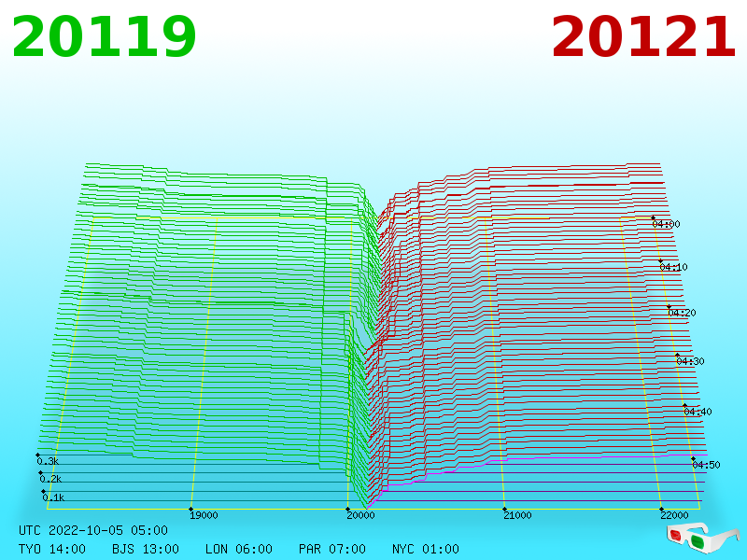
Task: Click the 0.2k depth axis label
Action: (50, 479)
